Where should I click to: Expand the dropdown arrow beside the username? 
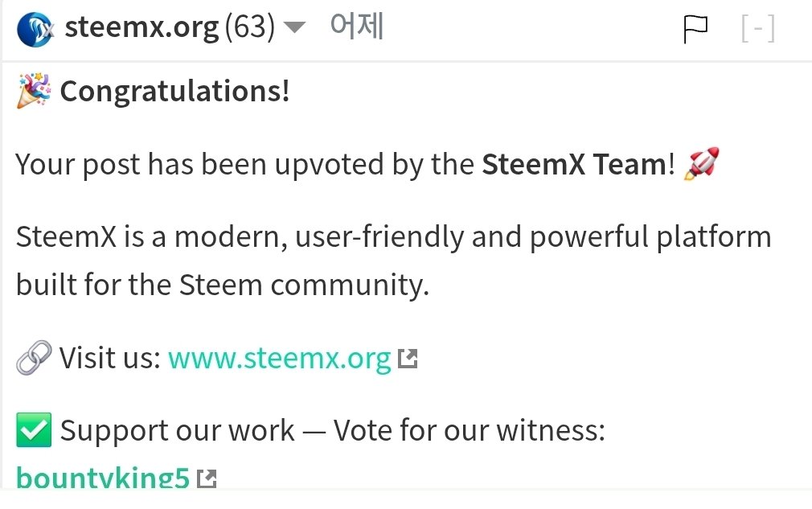[295, 29]
